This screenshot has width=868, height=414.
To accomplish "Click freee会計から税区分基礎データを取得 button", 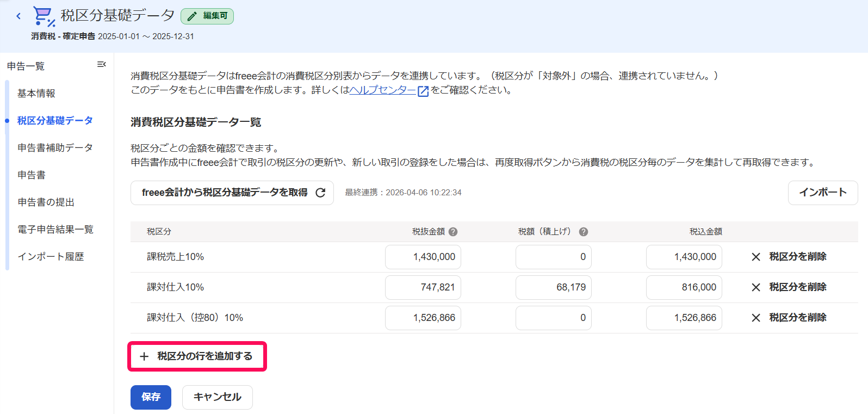I will click(x=232, y=193).
